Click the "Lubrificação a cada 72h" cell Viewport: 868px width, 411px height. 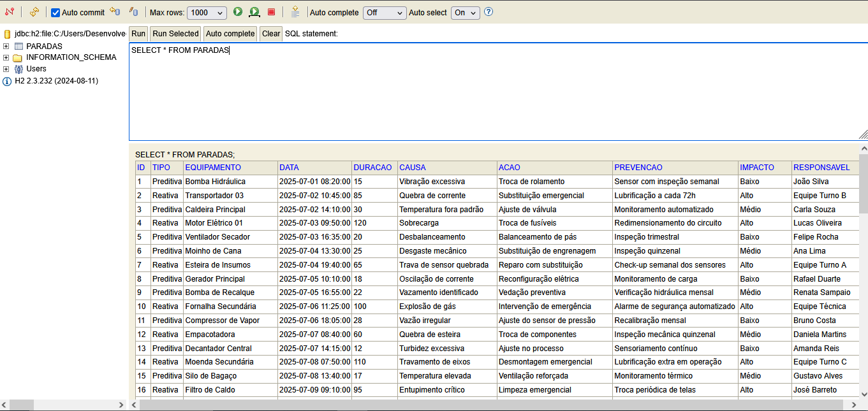click(675, 196)
